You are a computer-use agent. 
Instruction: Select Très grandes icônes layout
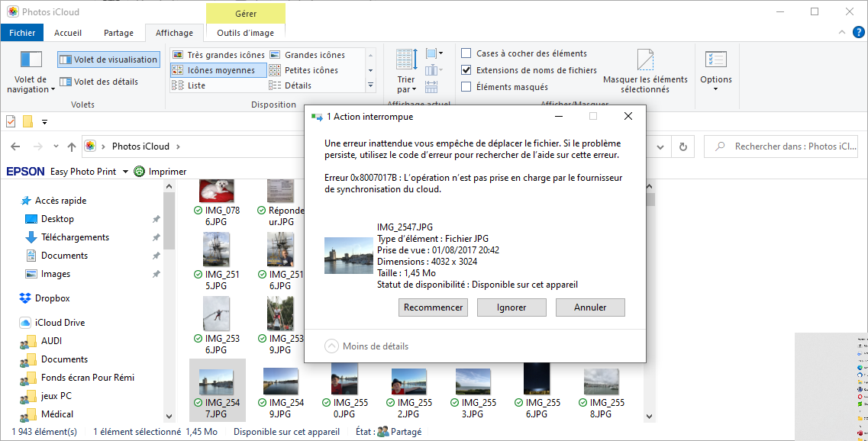click(x=218, y=55)
